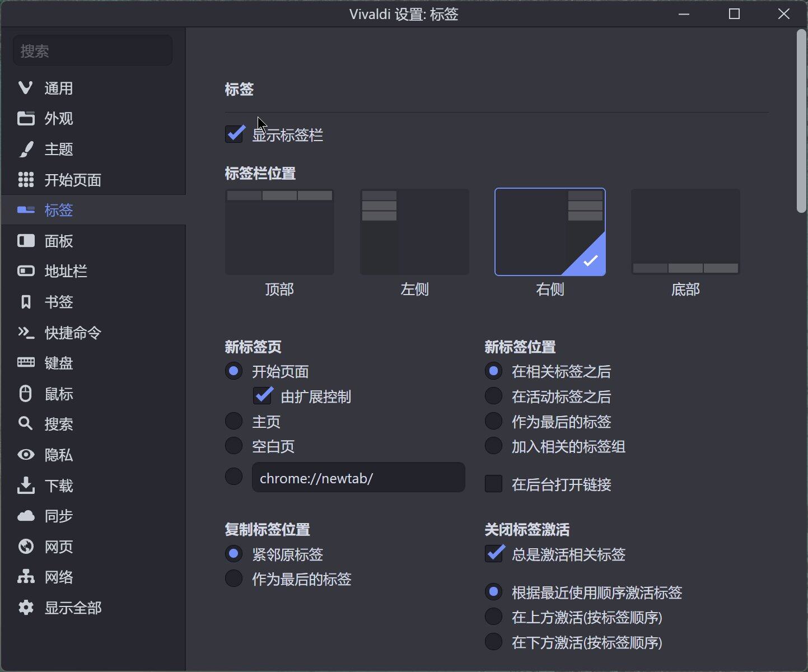Maximize the Vivaldi settings window
Viewport: 808px width, 672px height.
(x=734, y=14)
